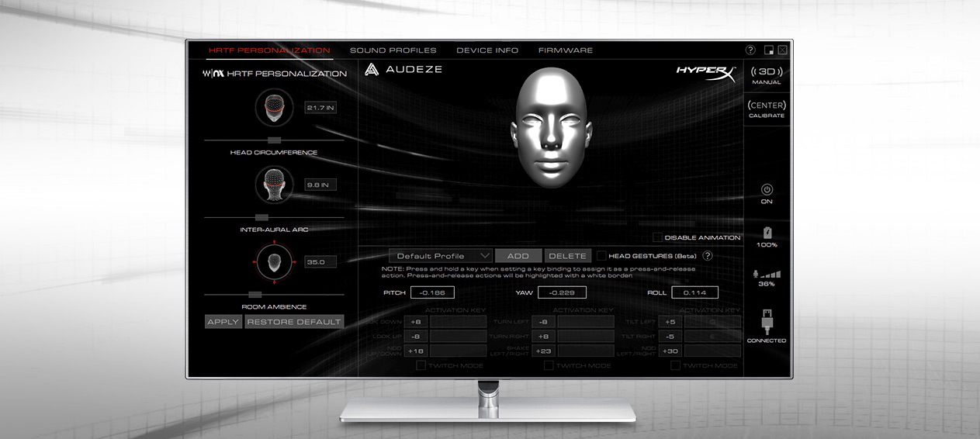The image size is (980, 439).
Task: Click the APPLY button
Action: (x=223, y=322)
